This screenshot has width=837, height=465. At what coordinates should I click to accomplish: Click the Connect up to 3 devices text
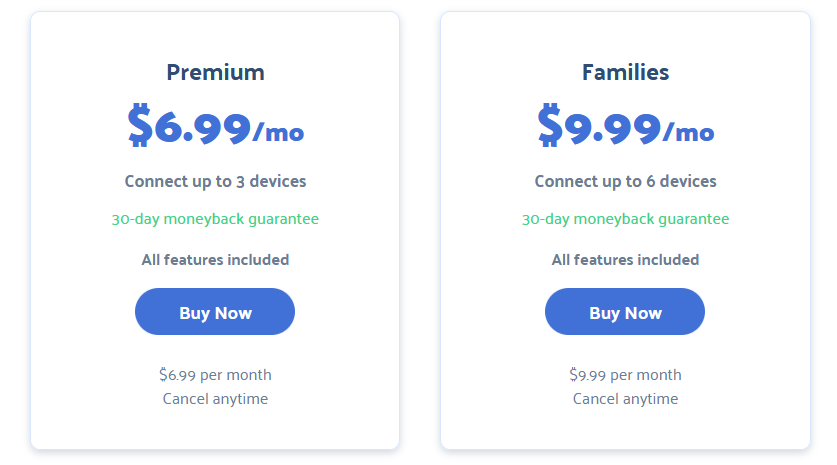tap(215, 182)
